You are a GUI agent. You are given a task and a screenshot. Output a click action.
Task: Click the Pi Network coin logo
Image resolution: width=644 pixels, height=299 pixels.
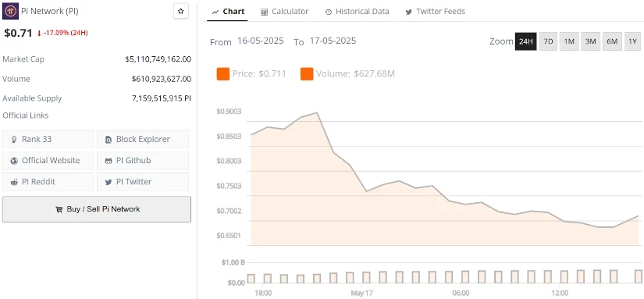click(10, 12)
